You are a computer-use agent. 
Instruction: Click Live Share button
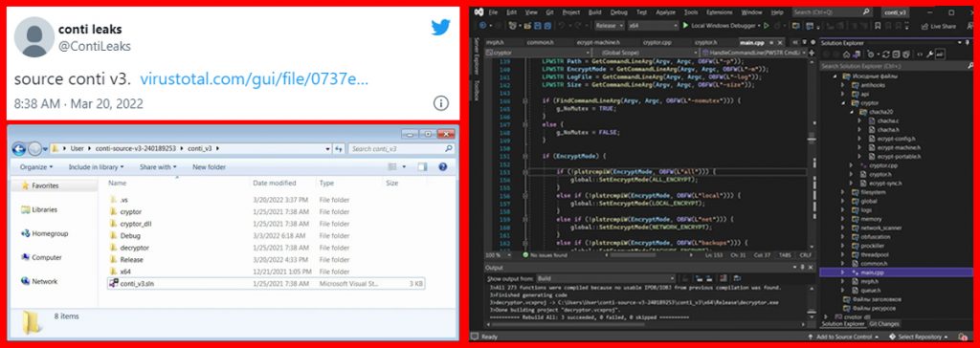938,26
